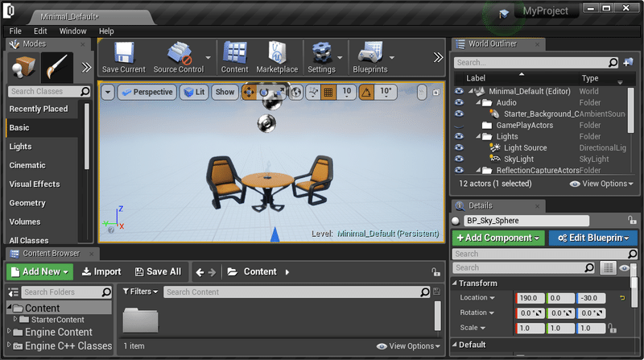Open rotation snap value 10° dropdown
Image resolution: width=644 pixels, height=360 pixels.
click(386, 93)
